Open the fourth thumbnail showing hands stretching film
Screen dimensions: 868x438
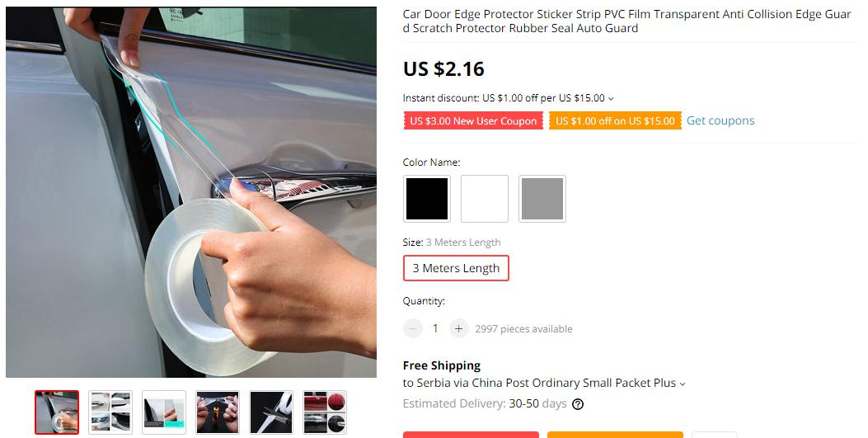click(x=218, y=412)
